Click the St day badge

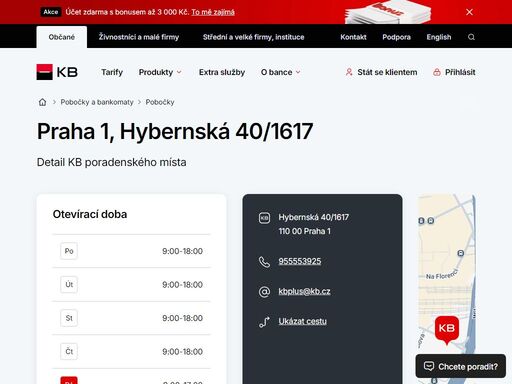point(69,318)
